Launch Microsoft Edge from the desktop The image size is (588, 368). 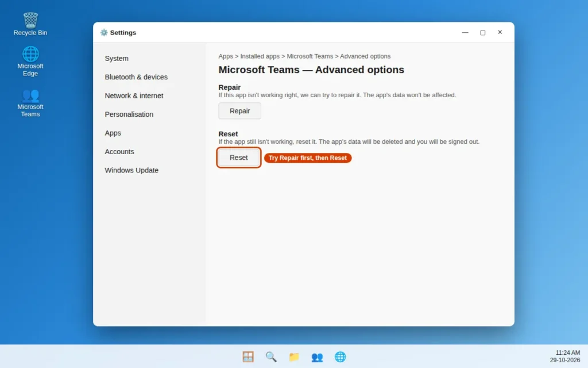point(30,61)
